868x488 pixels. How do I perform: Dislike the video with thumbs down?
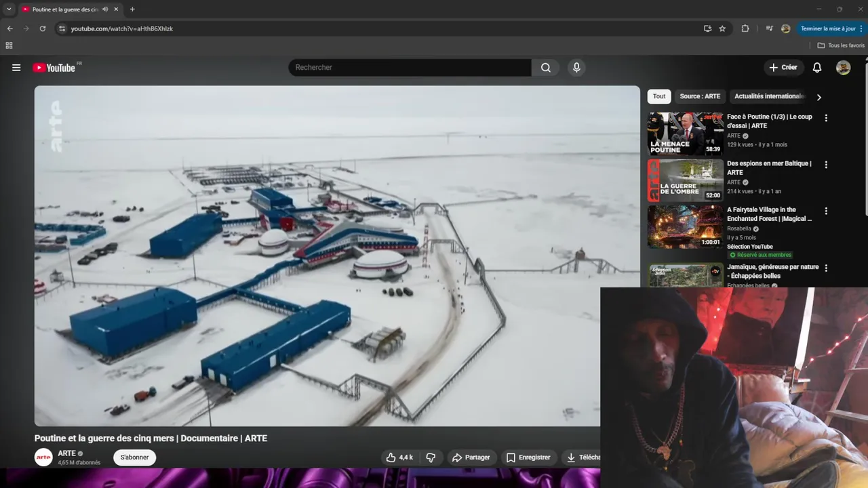coord(431,457)
